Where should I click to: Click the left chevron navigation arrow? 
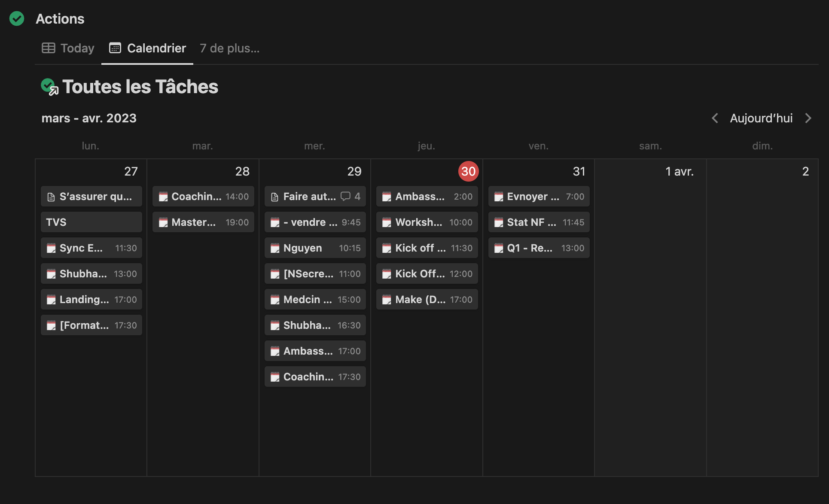(714, 117)
